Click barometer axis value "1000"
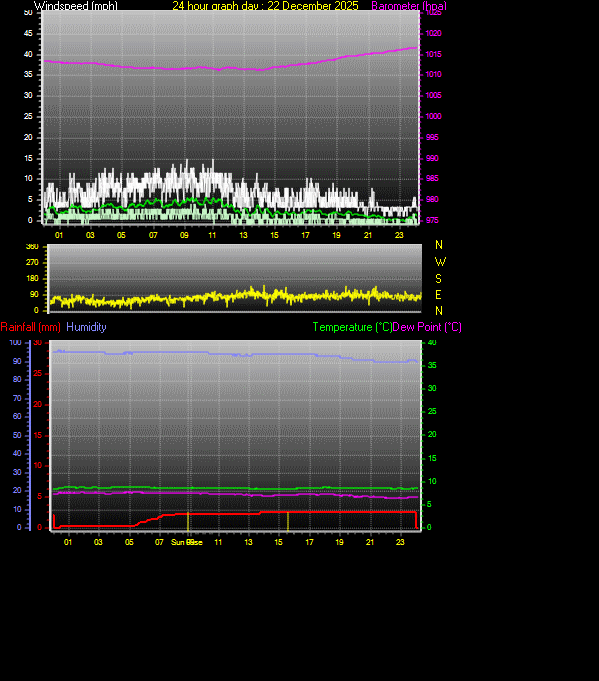The height and width of the screenshot is (681, 599). pyautogui.click(x=434, y=116)
